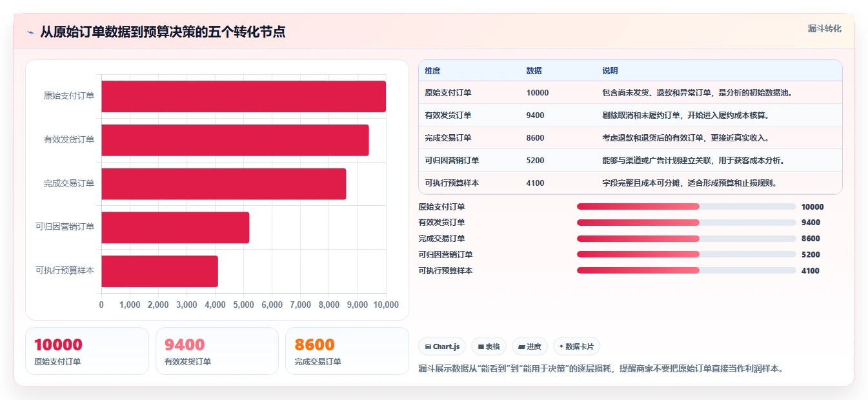Click the 原始支付订单 progress bar

click(x=686, y=206)
